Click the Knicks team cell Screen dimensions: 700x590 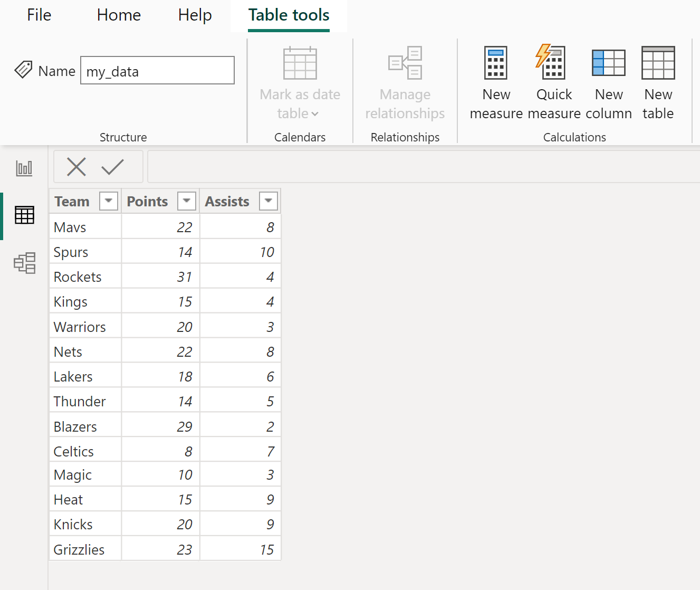click(x=85, y=524)
